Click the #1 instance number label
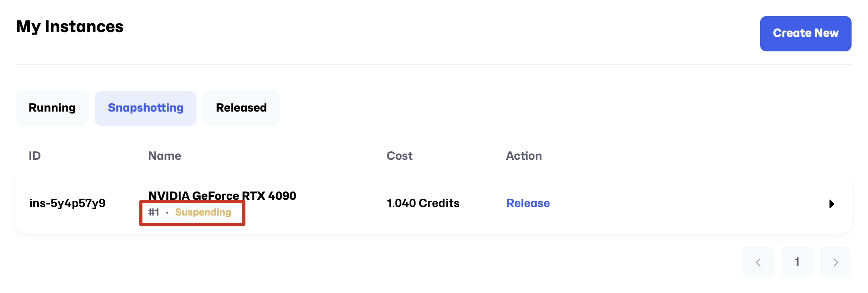868x293 pixels. click(154, 212)
